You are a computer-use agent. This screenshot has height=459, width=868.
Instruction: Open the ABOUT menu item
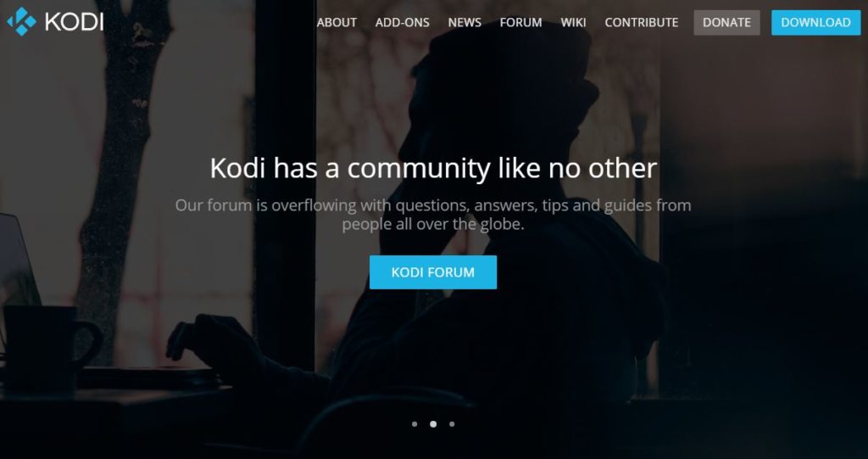click(x=337, y=23)
